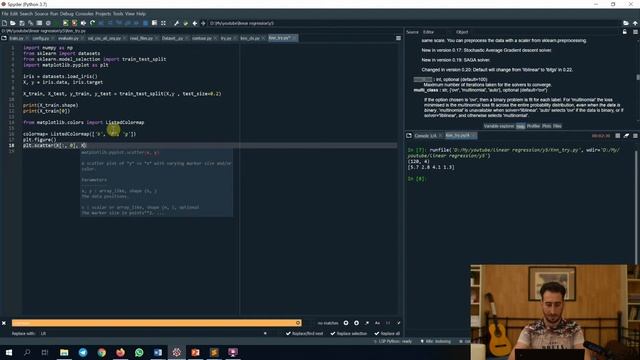The image size is (640, 360).
Task: Open Windows Start menu
Action: tap(8, 352)
